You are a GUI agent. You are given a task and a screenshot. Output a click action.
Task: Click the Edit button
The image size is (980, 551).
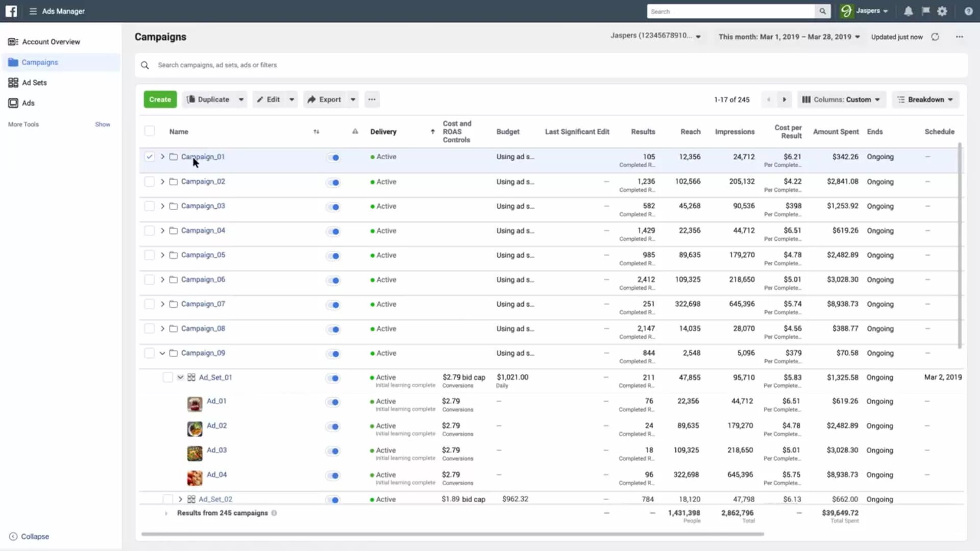[273, 99]
